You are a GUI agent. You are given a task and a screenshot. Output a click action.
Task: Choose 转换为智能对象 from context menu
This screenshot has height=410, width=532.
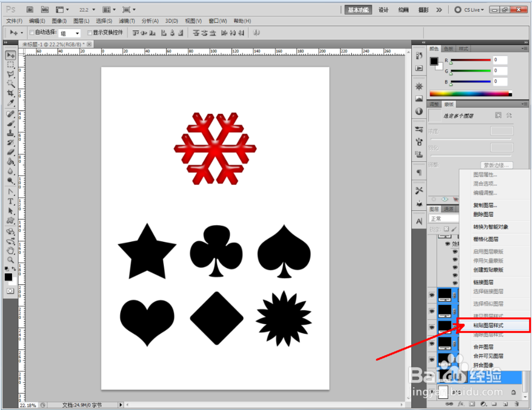coord(491,227)
